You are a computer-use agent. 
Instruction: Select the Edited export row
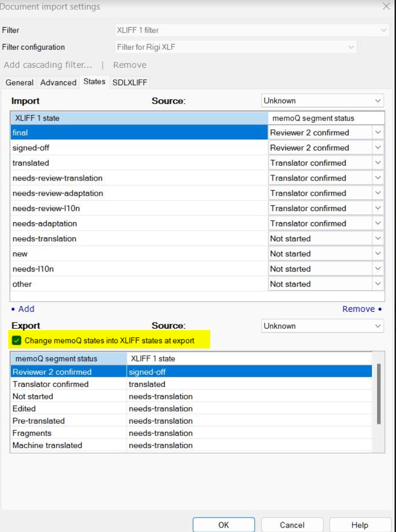point(191,409)
